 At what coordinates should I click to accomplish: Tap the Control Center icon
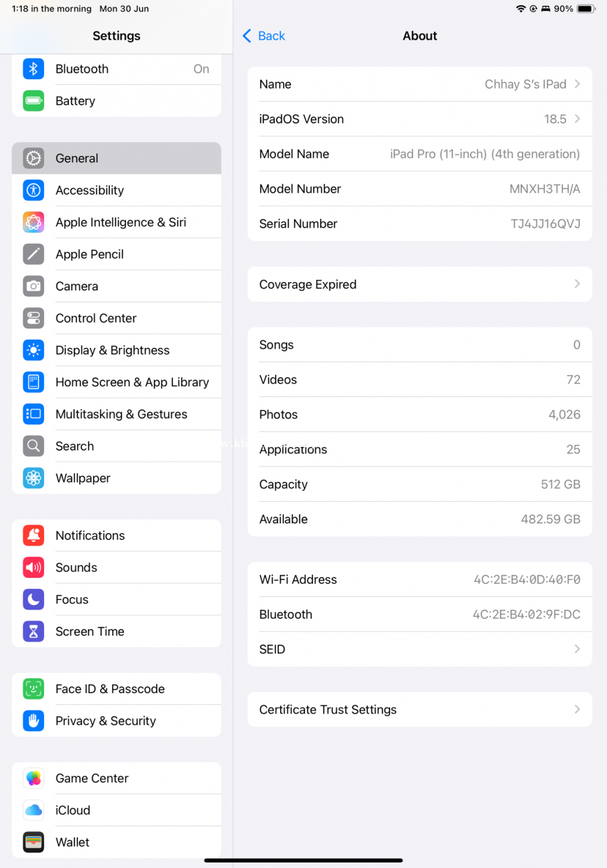33,318
